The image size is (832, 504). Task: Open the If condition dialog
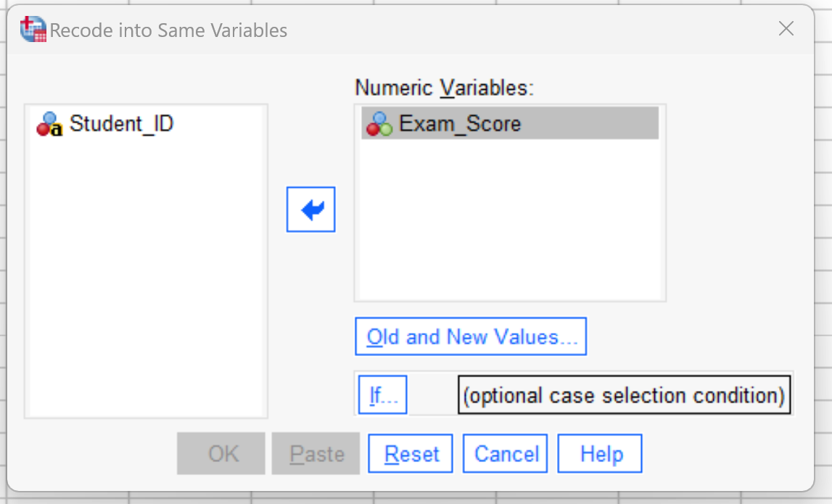pyautogui.click(x=382, y=394)
